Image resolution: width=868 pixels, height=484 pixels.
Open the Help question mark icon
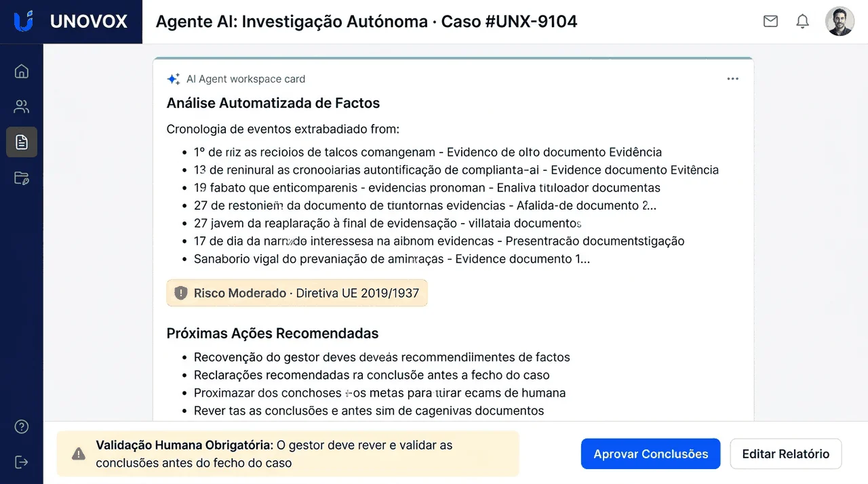[22, 426]
